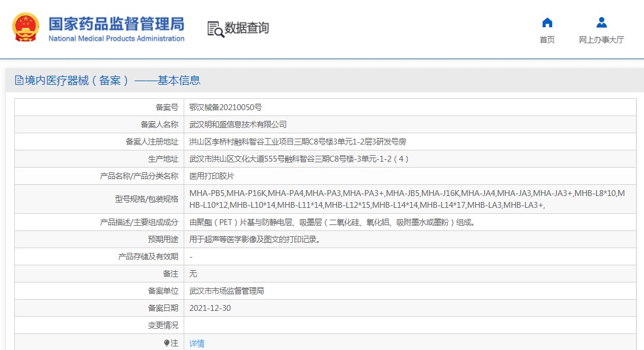The width and height of the screenshot is (644, 350).
Task: Click the 型号规格/包装规格 label
Action: [x=146, y=199]
